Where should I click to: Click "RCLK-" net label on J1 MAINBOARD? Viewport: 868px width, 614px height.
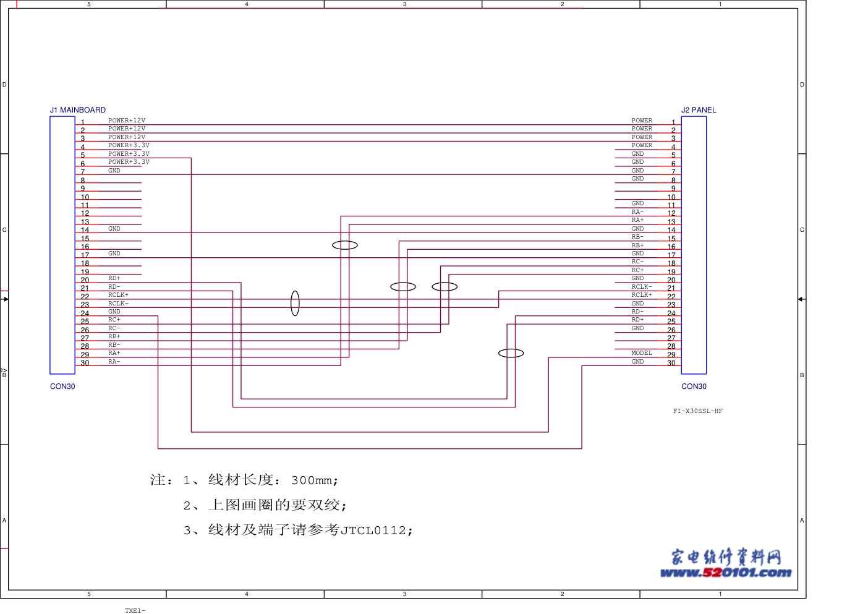click(x=119, y=304)
